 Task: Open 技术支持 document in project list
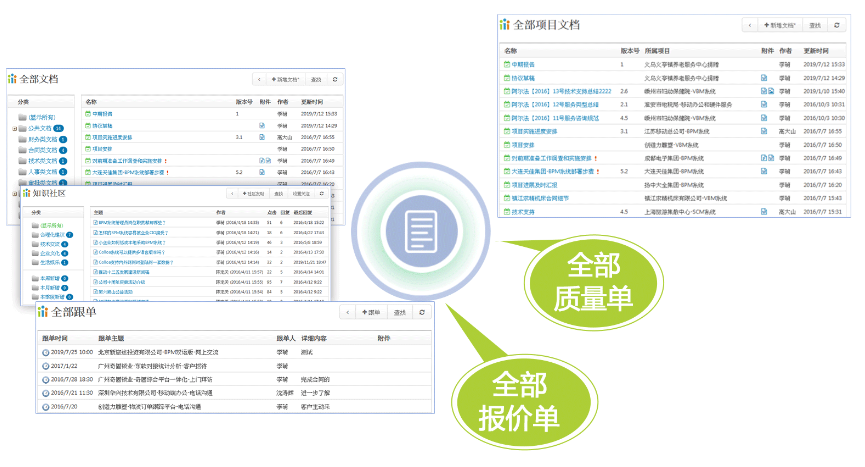point(525,212)
